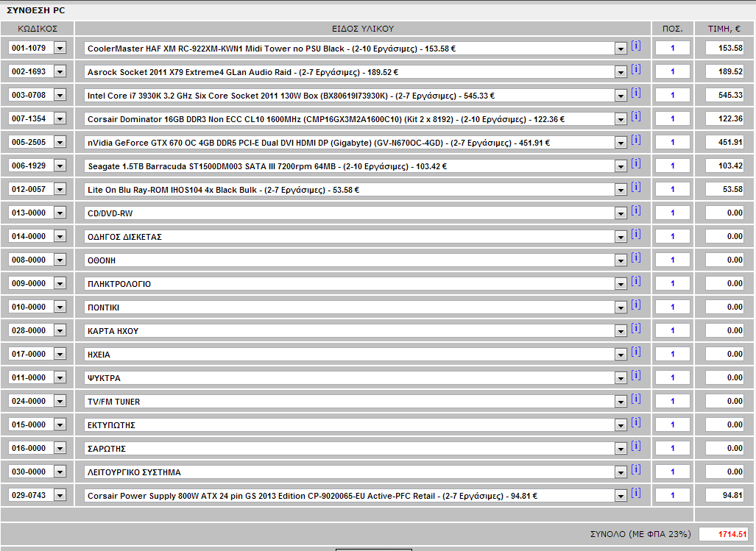
Task: Expand the nVidia GeForce GTX 670 product dropdown
Action: pos(621,143)
